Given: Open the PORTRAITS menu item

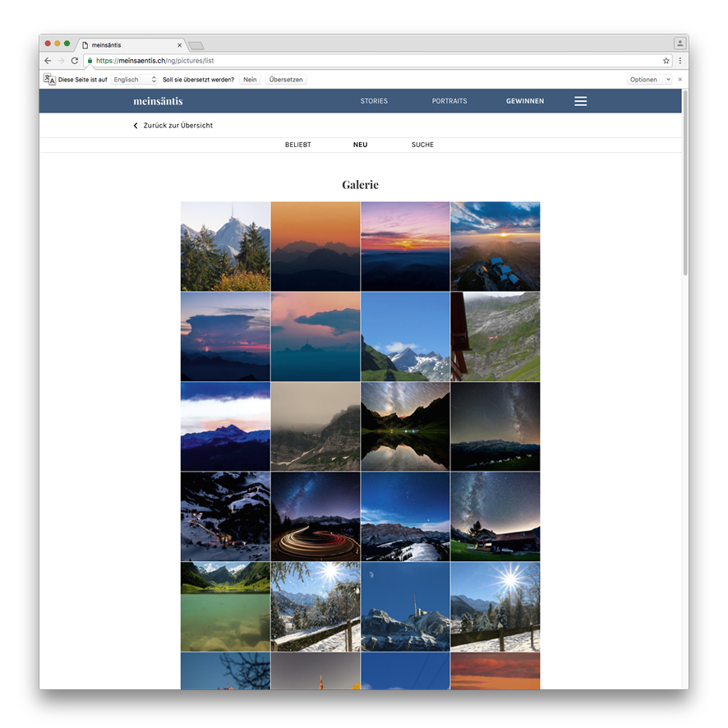Looking at the screenshot, I should (x=449, y=101).
